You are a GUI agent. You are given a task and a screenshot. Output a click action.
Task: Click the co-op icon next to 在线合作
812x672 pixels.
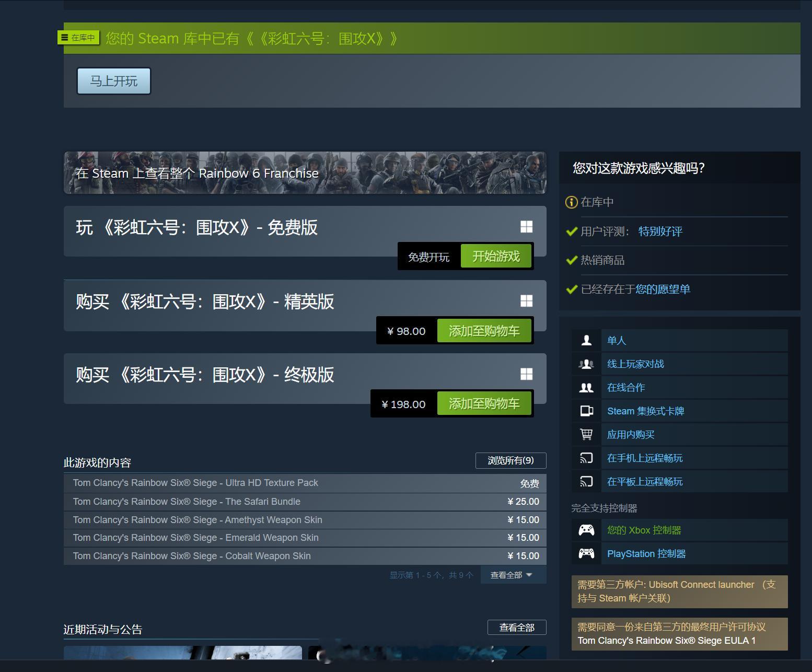(x=586, y=387)
